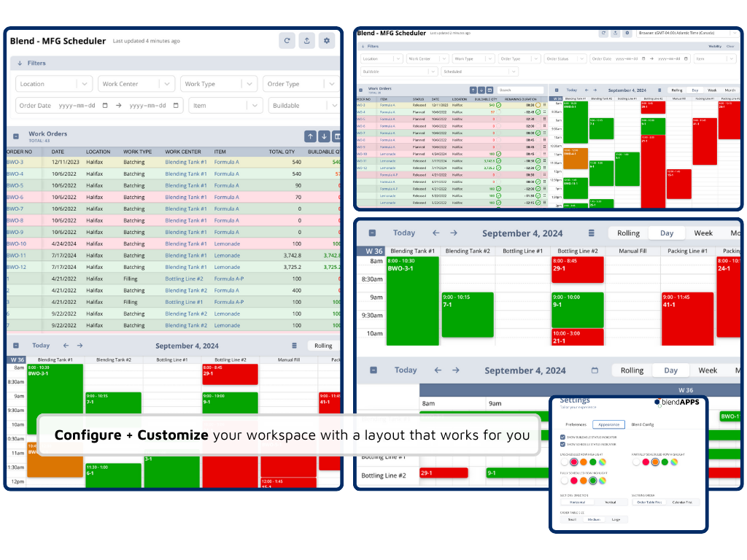Uncheck Show Buildable Status Indicator
Viewport: 747px width, 560px height.
click(562, 436)
